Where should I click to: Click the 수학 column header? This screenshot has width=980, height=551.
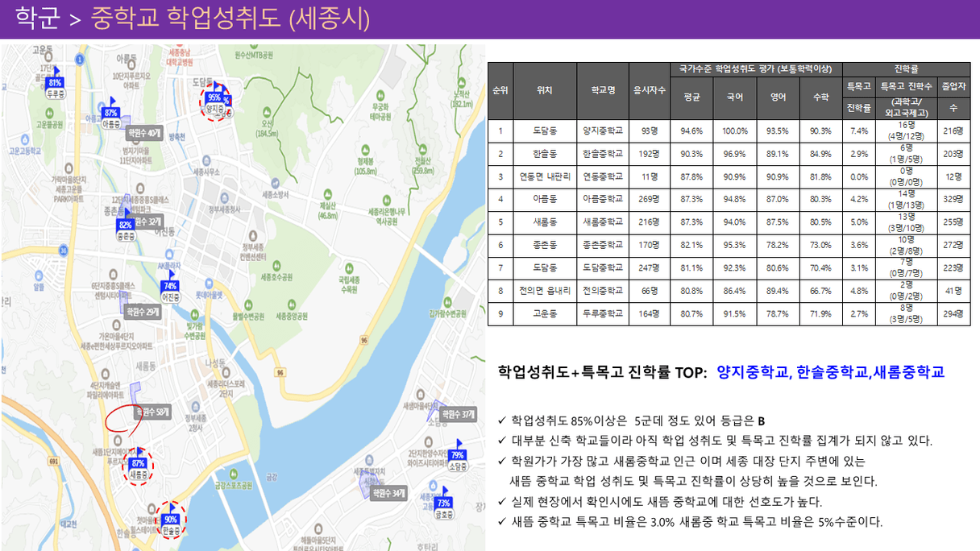(x=820, y=98)
